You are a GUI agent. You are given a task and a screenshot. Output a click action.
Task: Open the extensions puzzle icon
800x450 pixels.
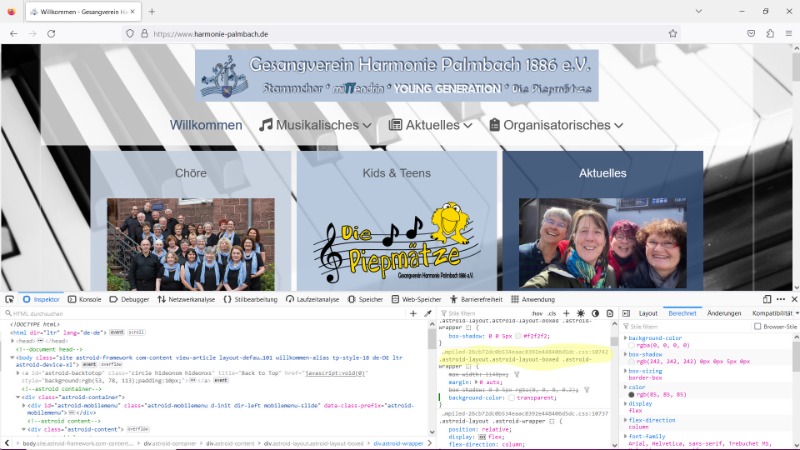[x=770, y=34]
